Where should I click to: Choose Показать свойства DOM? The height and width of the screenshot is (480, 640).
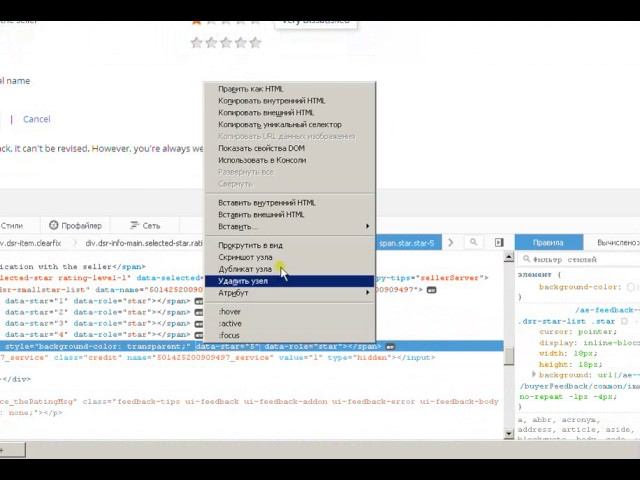(x=289, y=148)
